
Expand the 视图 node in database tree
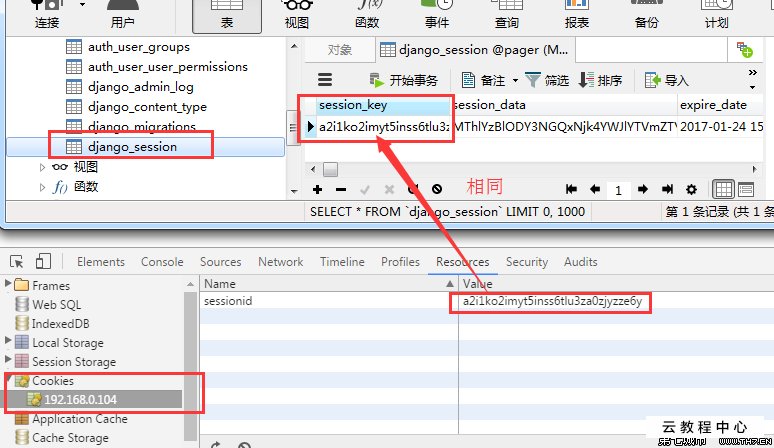tap(42, 167)
